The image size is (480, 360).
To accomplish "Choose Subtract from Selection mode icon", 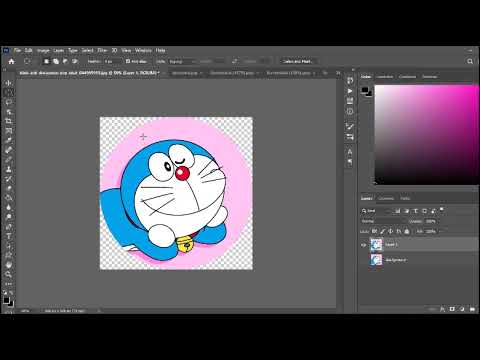I will pos(65,61).
